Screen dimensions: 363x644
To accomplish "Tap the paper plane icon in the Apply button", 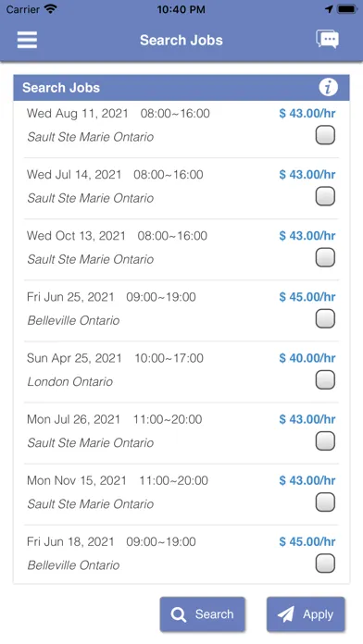I will pyautogui.click(x=286, y=614).
